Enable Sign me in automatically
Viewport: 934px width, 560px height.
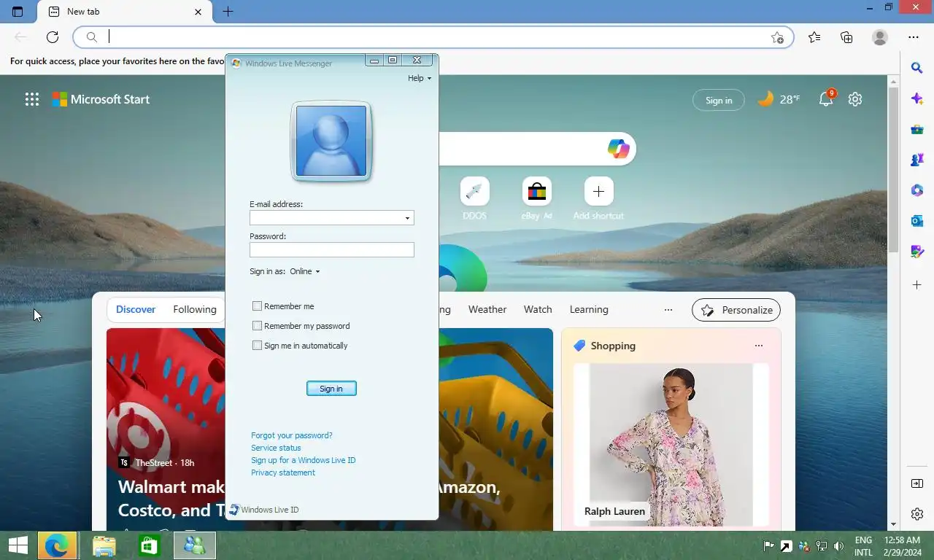tap(257, 346)
